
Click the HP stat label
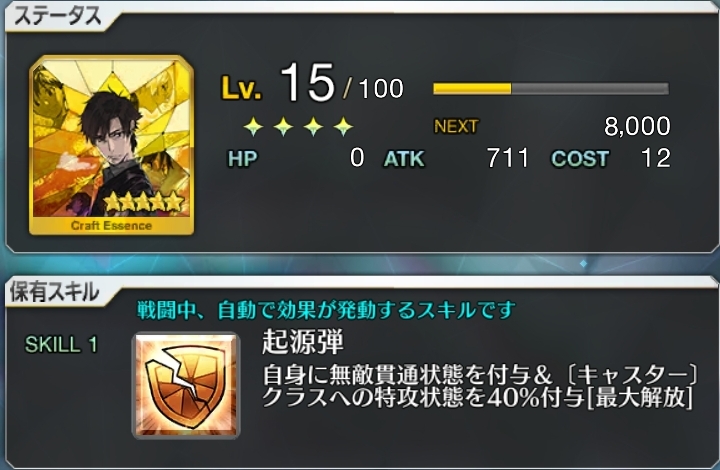pos(243,159)
